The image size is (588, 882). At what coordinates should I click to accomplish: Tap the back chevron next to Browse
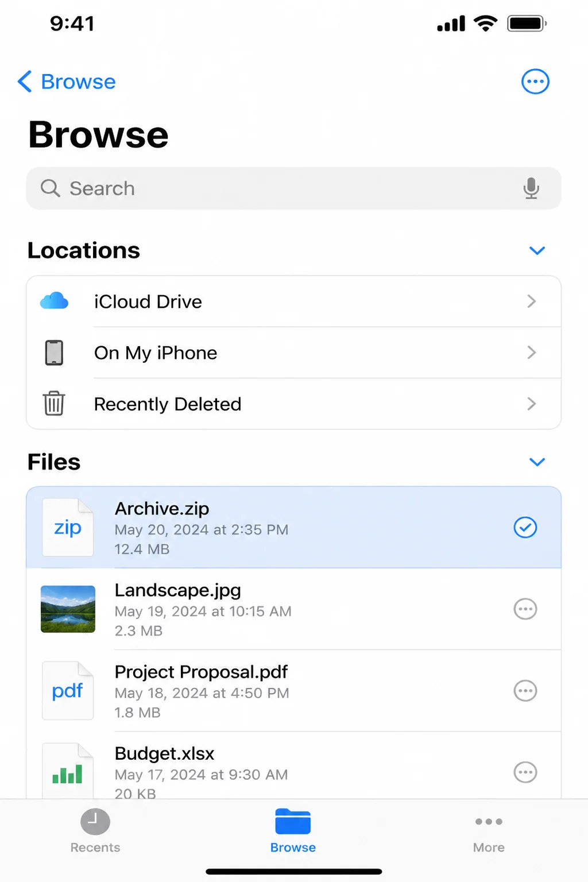(x=24, y=82)
